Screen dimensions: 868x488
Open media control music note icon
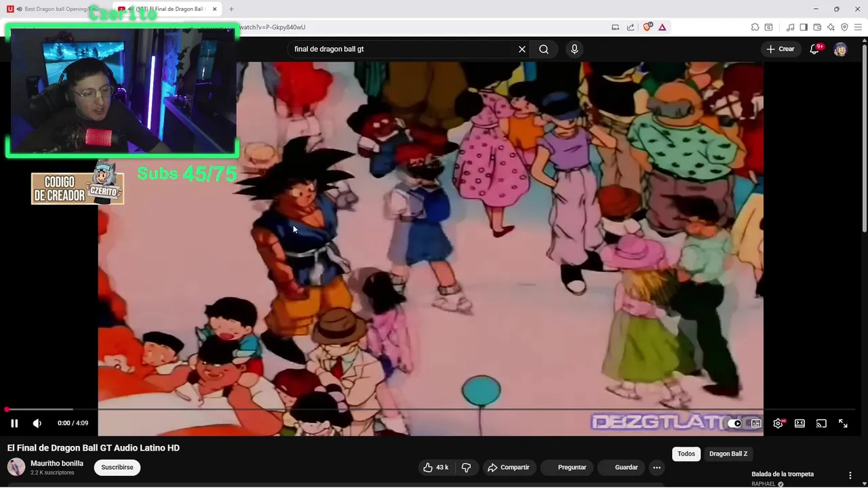pos(790,27)
